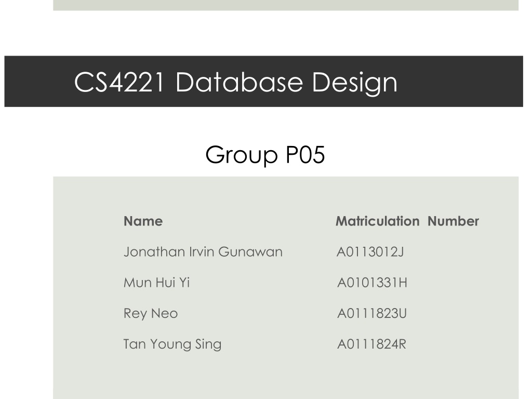This screenshot has height=399, width=532.
Task: Select the name Tan Young Sing
Action: 172,344
